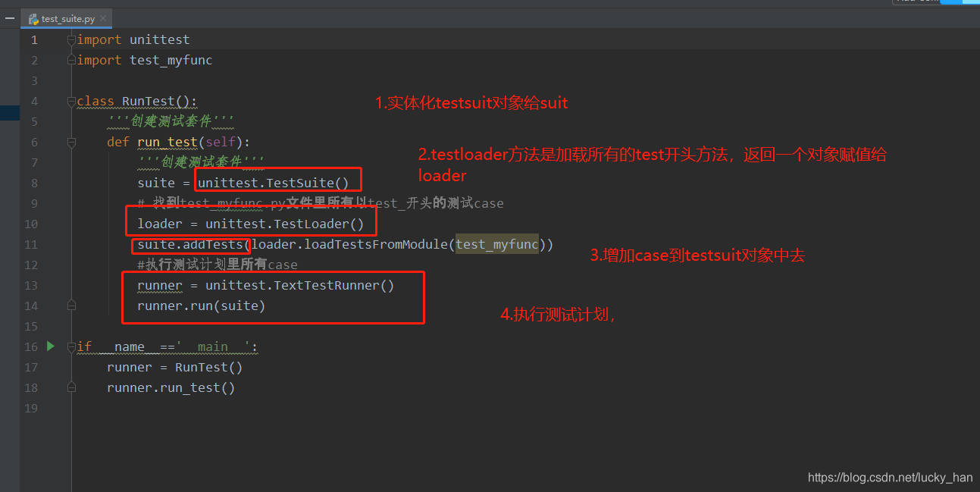Click 'runner.run_test()' on line 18
This screenshot has width=980, height=492.
[x=171, y=387]
